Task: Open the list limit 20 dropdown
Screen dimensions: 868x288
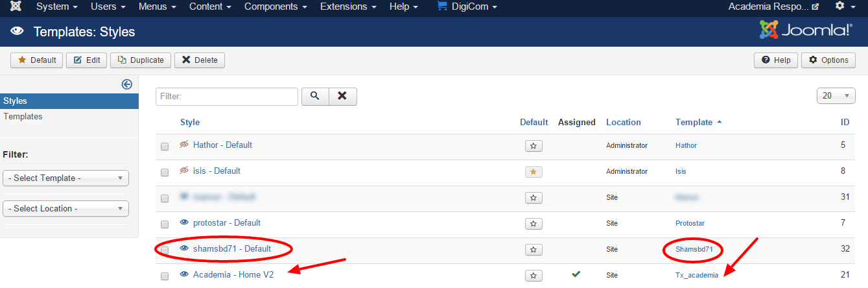Action: (x=836, y=96)
